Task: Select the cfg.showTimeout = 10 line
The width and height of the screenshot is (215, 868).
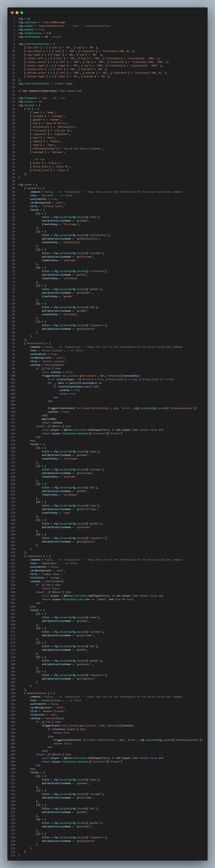Action: coord(40,37)
